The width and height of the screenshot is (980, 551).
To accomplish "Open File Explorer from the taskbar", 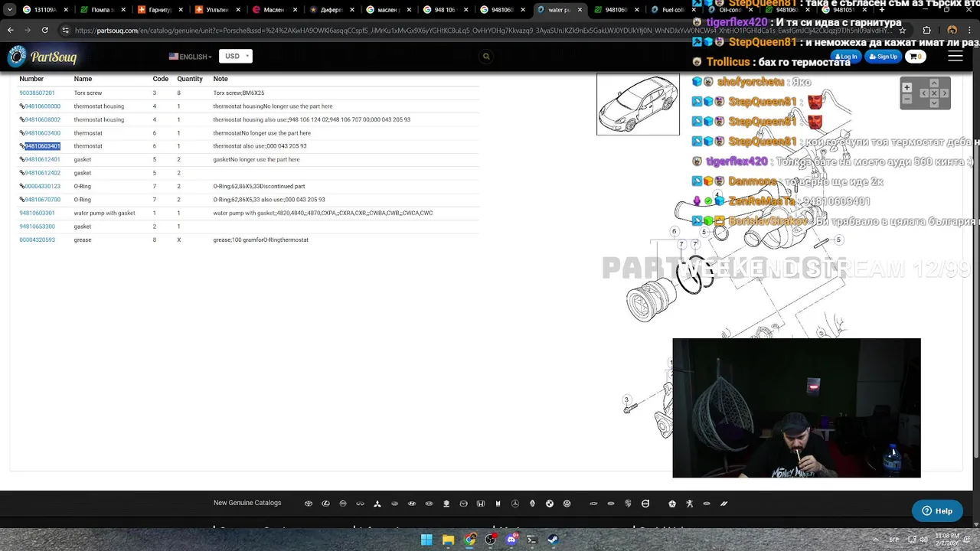I will click(x=448, y=540).
